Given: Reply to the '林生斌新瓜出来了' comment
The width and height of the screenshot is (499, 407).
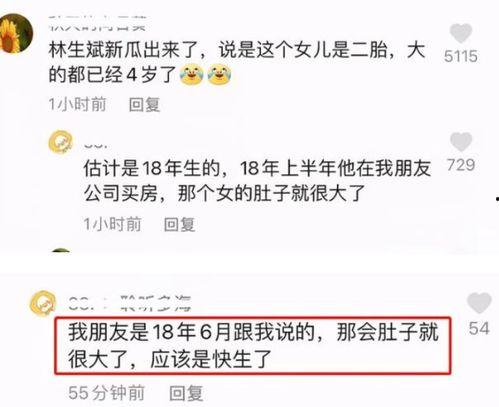Looking at the screenshot, I should 144,105.
